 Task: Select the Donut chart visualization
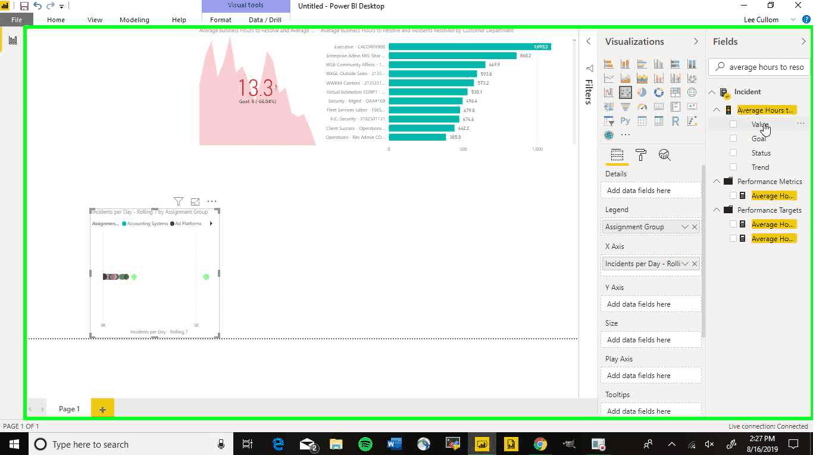659,92
